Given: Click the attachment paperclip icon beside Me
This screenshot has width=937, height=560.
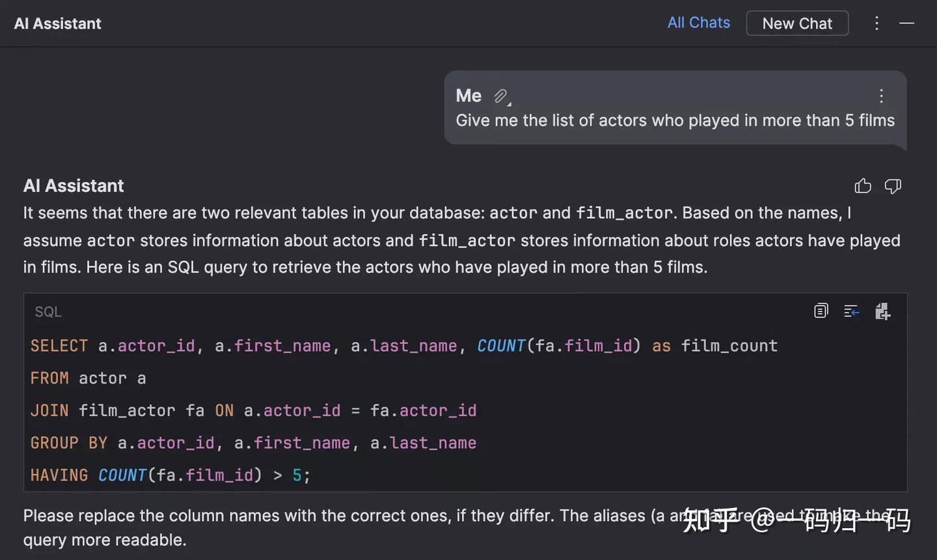Looking at the screenshot, I should click(x=500, y=96).
